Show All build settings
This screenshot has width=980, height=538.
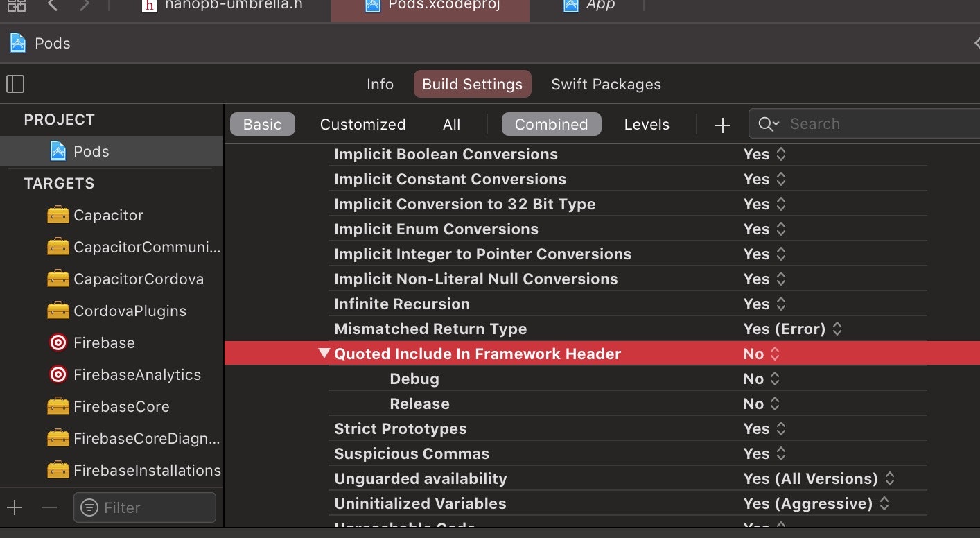451,124
